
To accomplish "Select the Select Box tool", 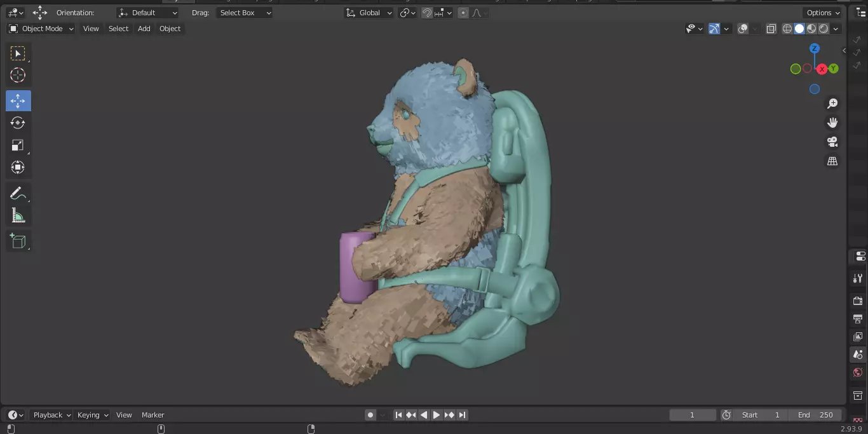I will [x=18, y=53].
